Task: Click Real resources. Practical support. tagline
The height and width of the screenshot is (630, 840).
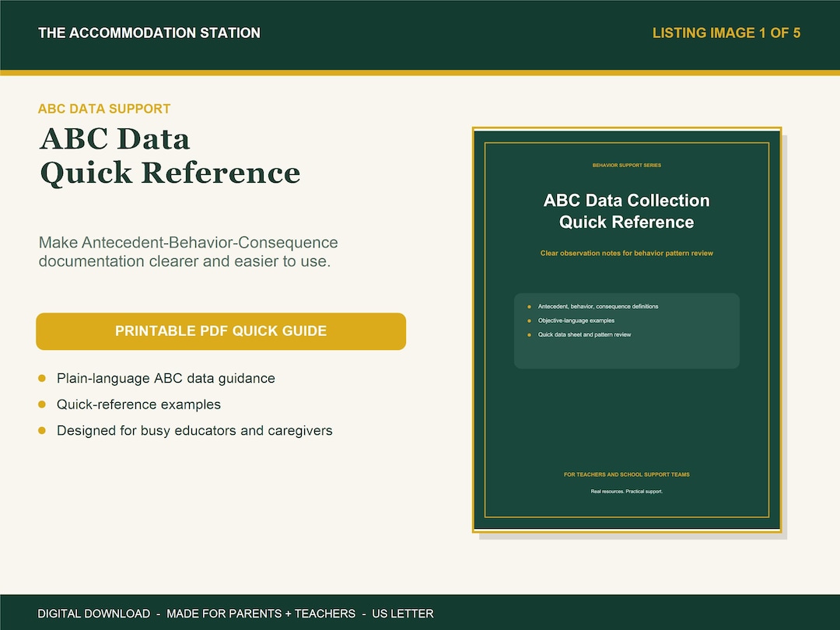Action: [627, 492]
